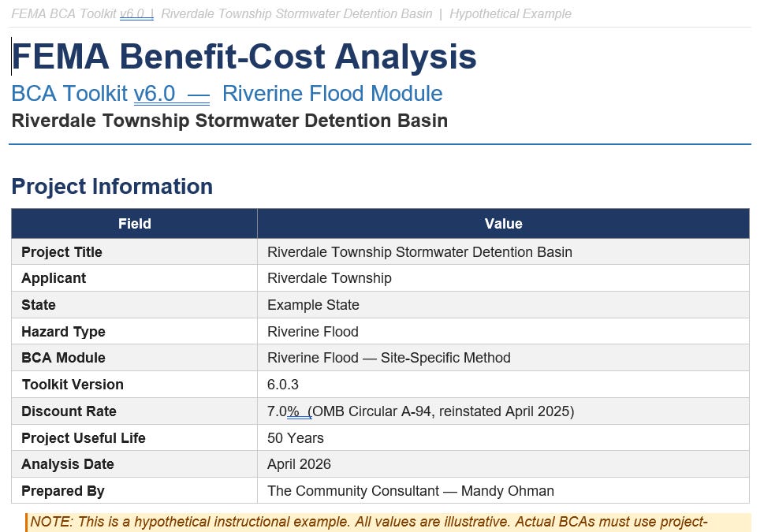Select the 'Hazard Type' field cell
764x532 pixels.
click(135, 332)
